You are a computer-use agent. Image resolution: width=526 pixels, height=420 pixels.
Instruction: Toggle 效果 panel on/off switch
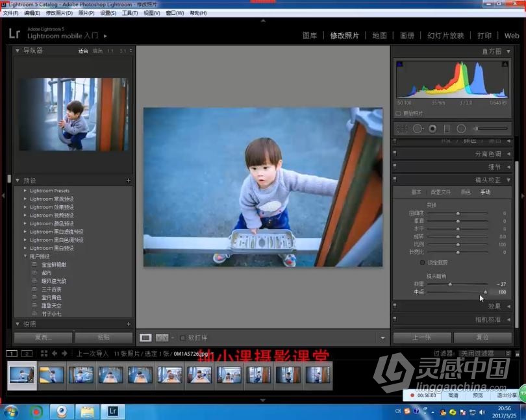click(x=395, y=306)
